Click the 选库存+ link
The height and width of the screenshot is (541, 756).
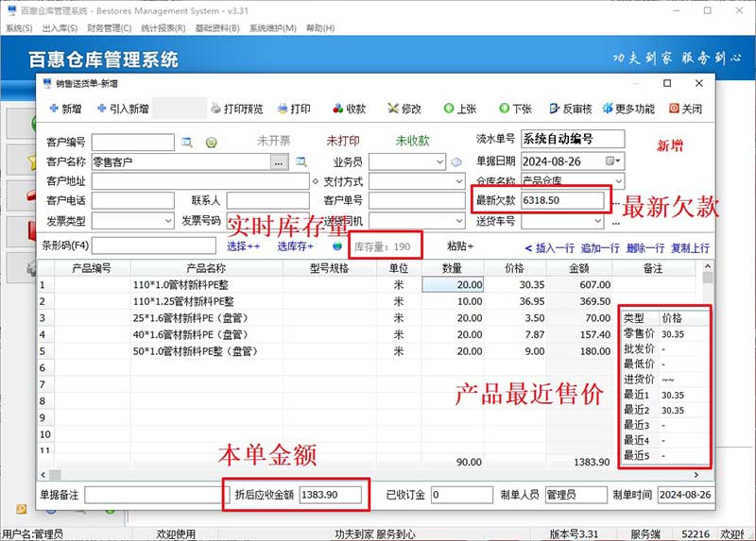click(295, 246)
